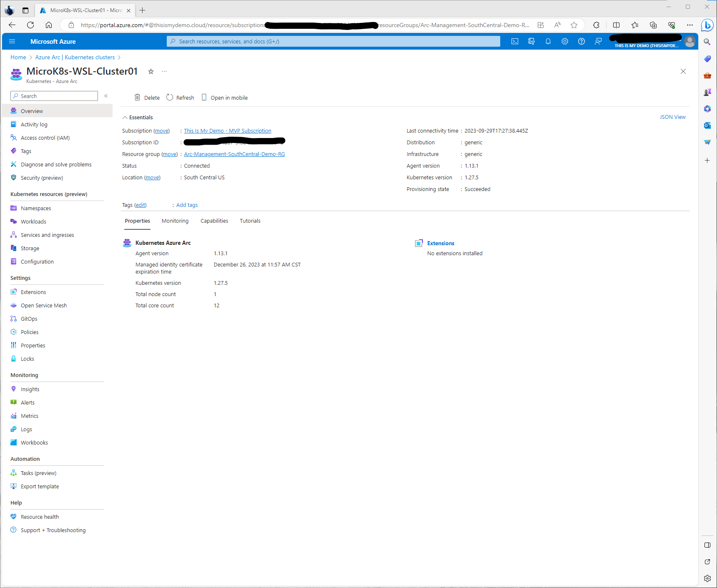Click the help question mark icon
The height and width of the screenshot is (588, 717).
click(x=582, y=41)
